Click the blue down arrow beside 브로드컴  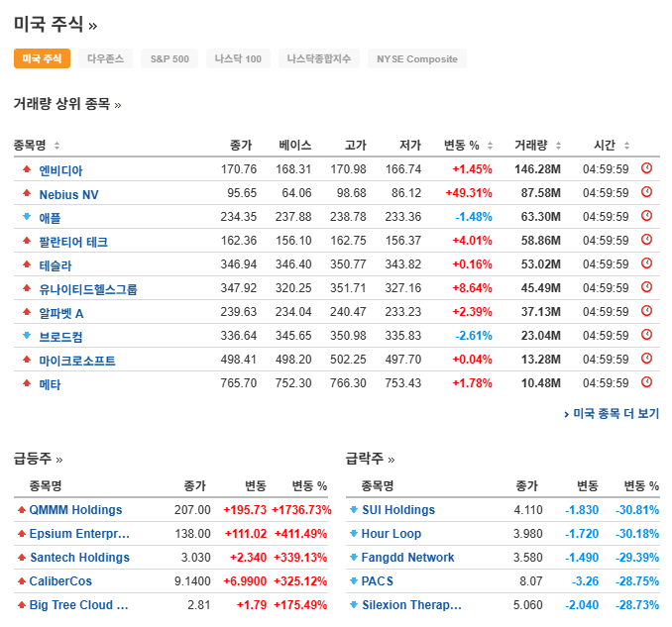click(27, 336)
